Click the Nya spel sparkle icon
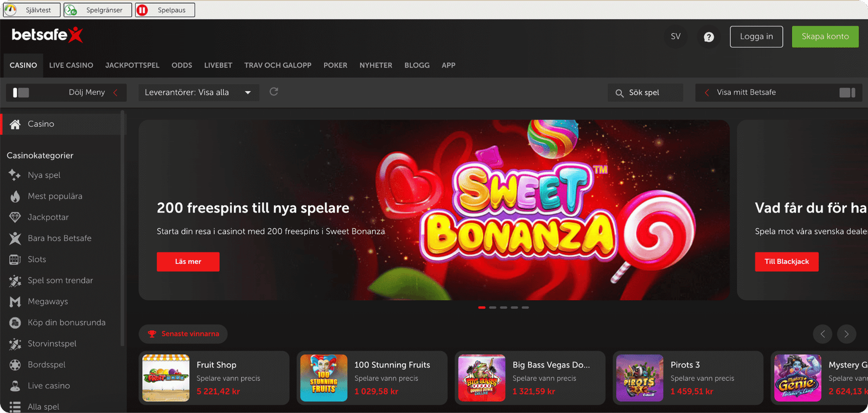 (x=15, y=175)
